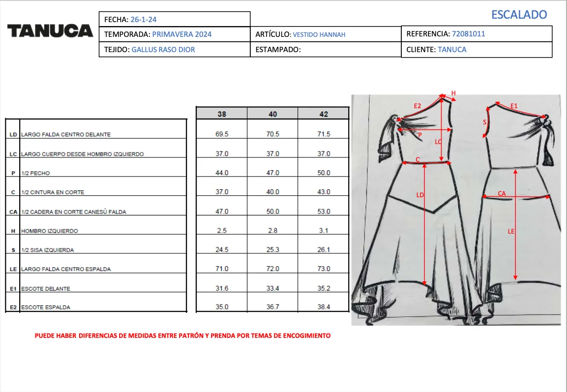Click the LD label on sketch
Viewport: 567px width, 392px height.
[420, 195]
